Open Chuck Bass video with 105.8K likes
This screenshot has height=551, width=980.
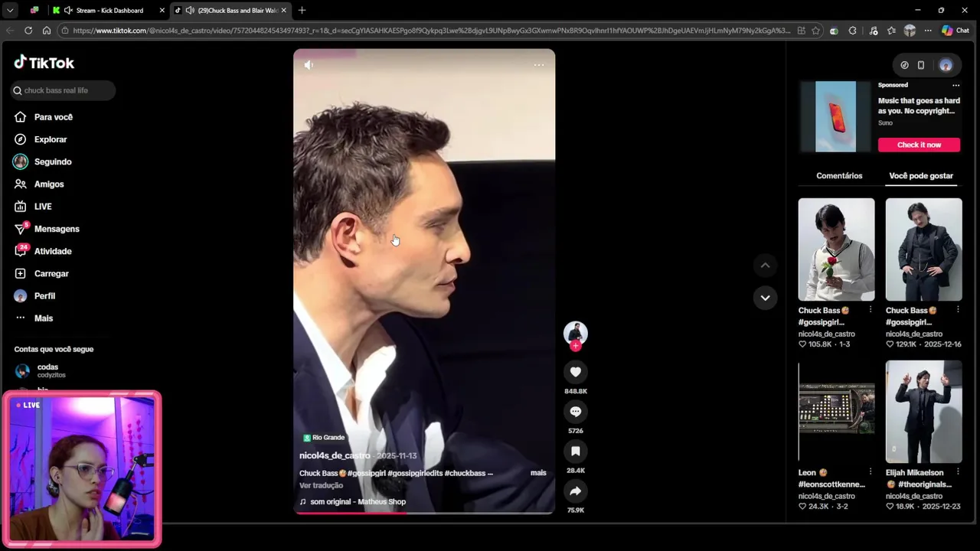pyautogui.click(x=836, y=249)
